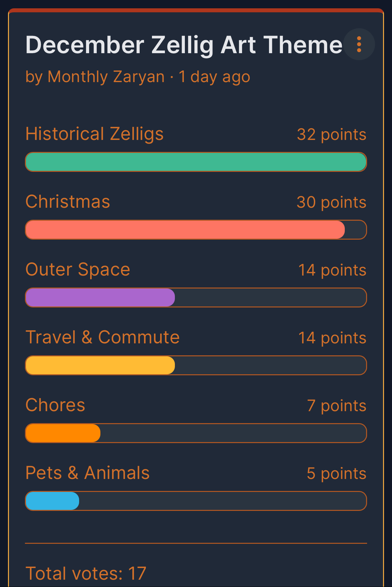Click the yellow Travel & Commute bar
This screenshot has width=392, height=587.
100,365
